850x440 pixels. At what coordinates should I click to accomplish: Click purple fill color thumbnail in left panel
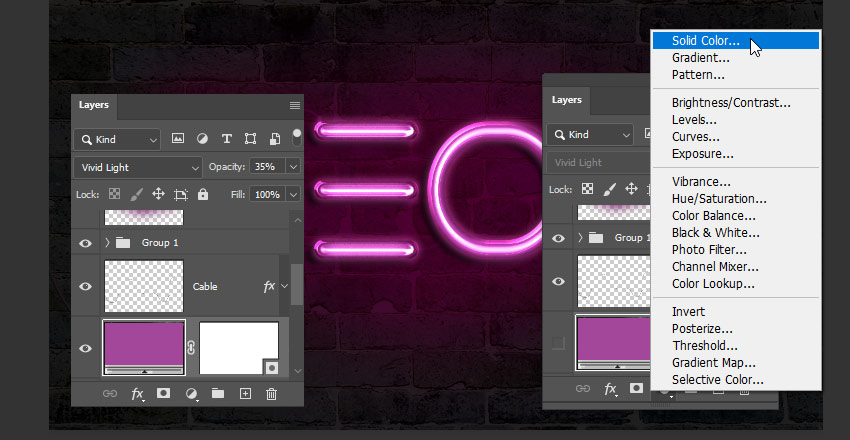[144, 347]
